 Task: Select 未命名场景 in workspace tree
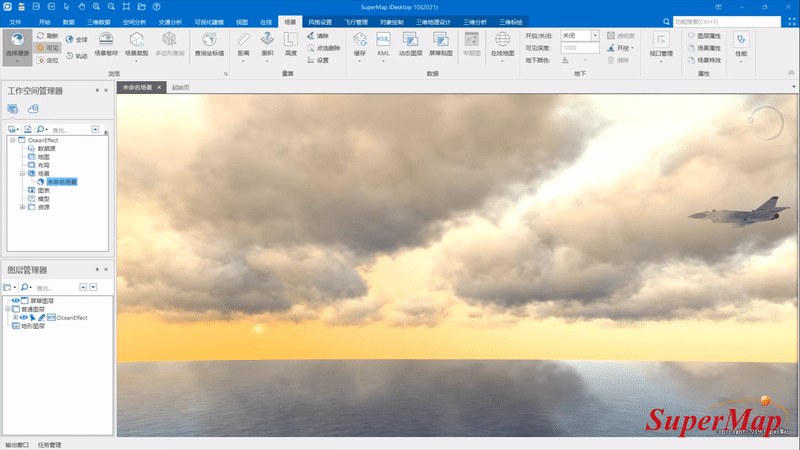point(62,182)
